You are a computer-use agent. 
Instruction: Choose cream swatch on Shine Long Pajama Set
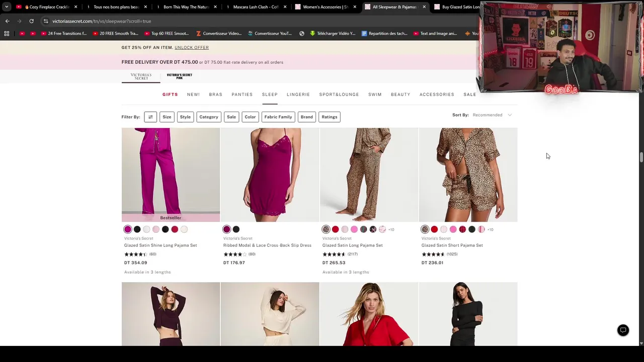coord(184,229)
